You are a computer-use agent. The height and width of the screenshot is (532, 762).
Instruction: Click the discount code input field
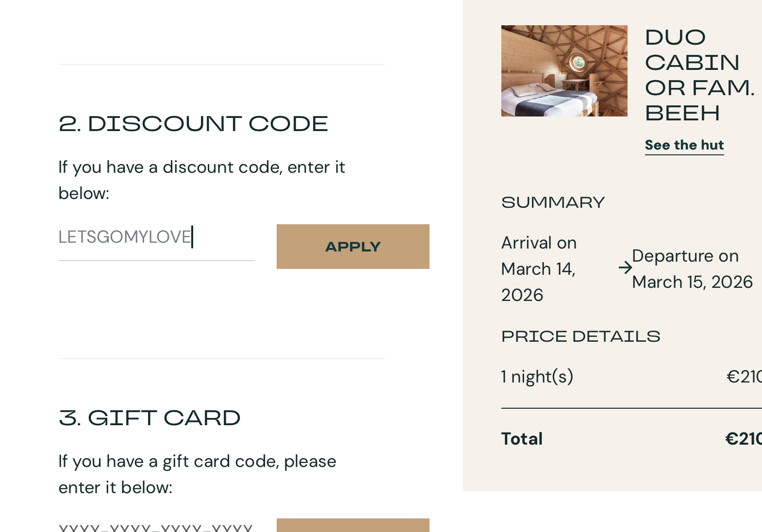coord(156,238)
